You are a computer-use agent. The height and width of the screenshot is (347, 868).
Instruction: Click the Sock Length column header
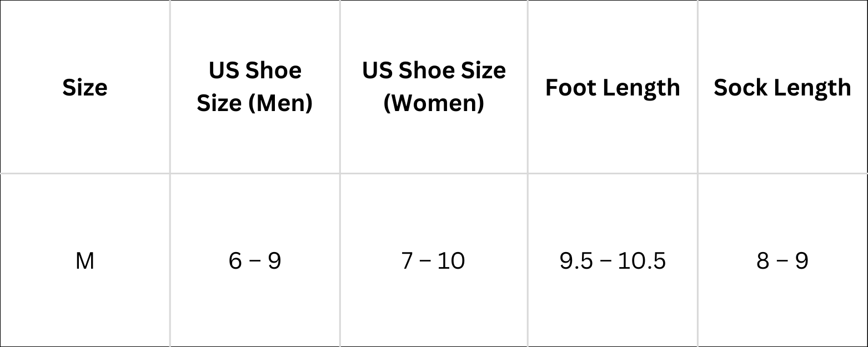[x=782, y=88]
